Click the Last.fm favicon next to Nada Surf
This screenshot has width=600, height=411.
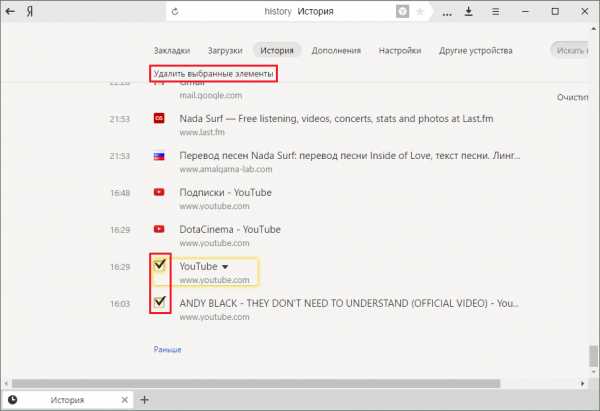click(158, 119)
